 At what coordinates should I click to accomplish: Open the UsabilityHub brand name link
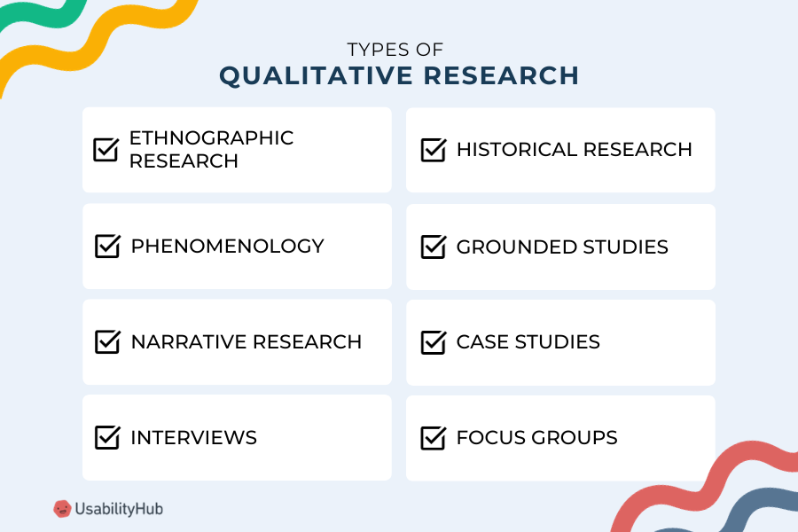click(x=119, y=509)
